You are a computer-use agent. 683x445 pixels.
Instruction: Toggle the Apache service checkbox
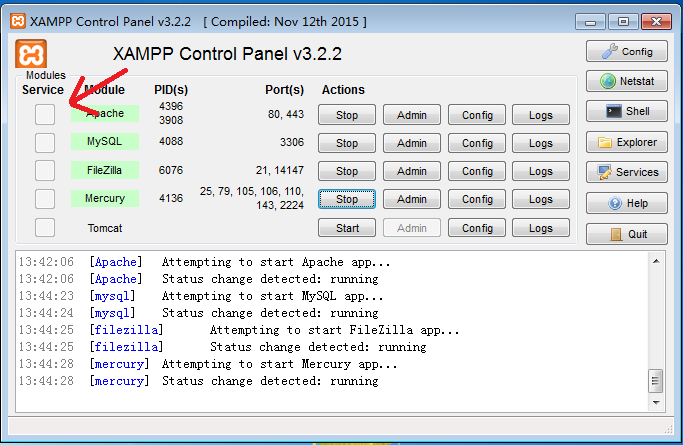(45, 115)
